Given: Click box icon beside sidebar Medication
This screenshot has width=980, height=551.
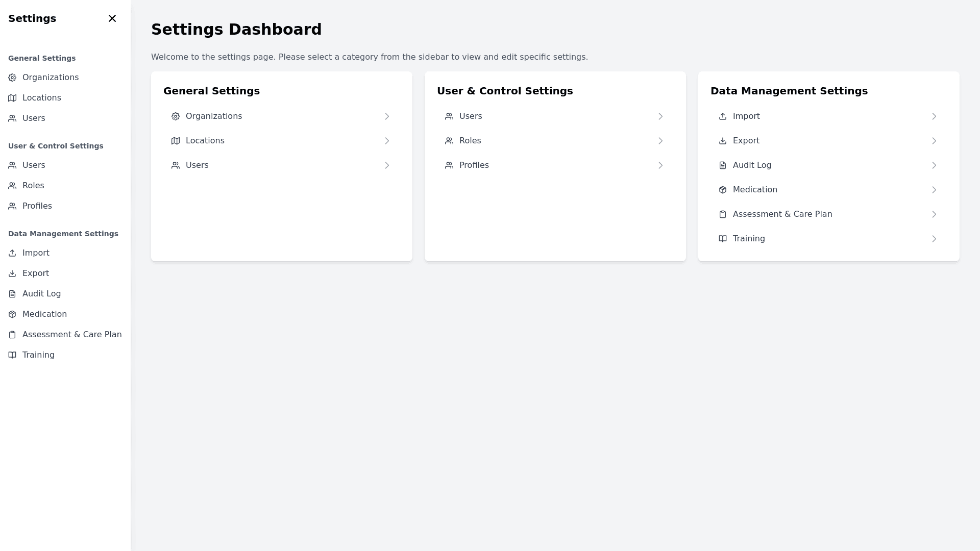Looking at the screenshot, I should [x=12, y=314].
